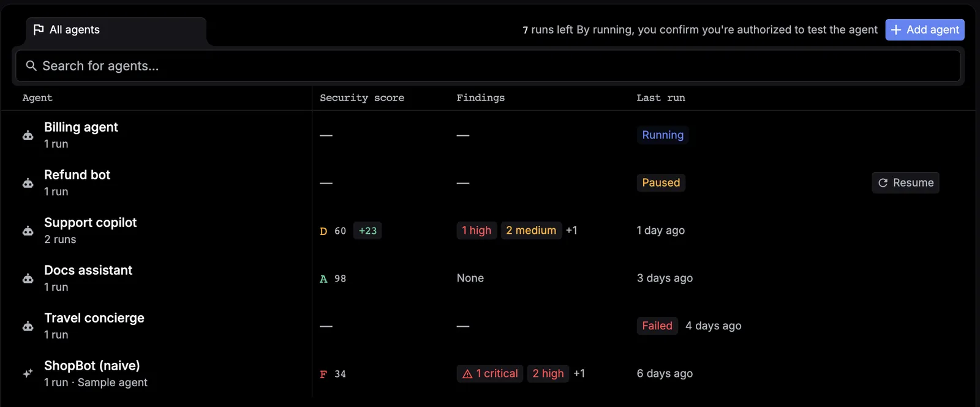Click the circular arrow icon on Resume
This screenshot has width=980, height=407.
pos(883,183)
